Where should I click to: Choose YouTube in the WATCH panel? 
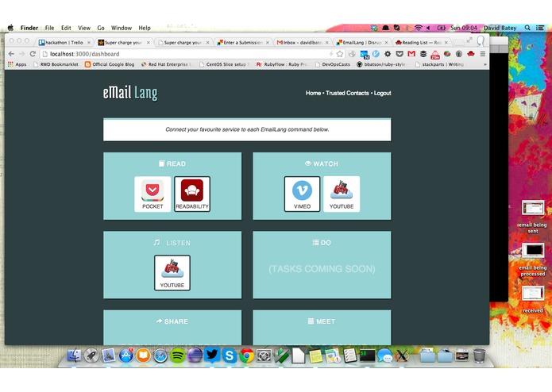pos(342,194)
